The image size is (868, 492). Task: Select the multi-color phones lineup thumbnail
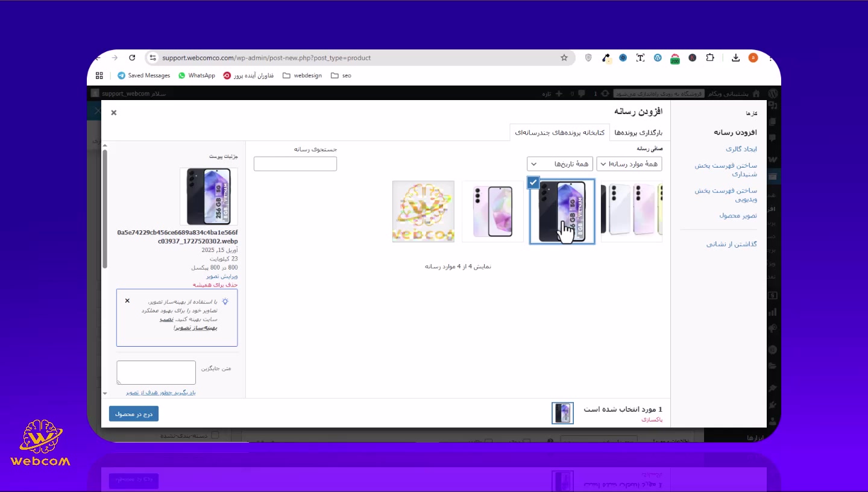pos(632,212)
